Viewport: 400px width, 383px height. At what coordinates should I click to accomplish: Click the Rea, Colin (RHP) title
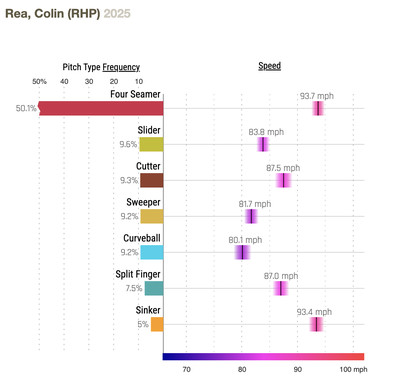tap(53, 13)
